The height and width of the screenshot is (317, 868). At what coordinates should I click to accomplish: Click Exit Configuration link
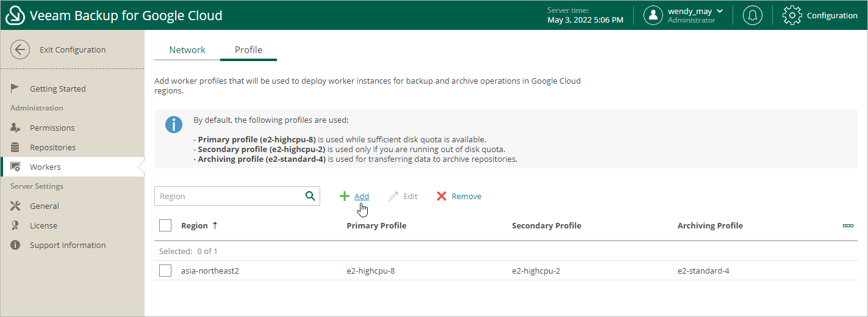[73, 49]
